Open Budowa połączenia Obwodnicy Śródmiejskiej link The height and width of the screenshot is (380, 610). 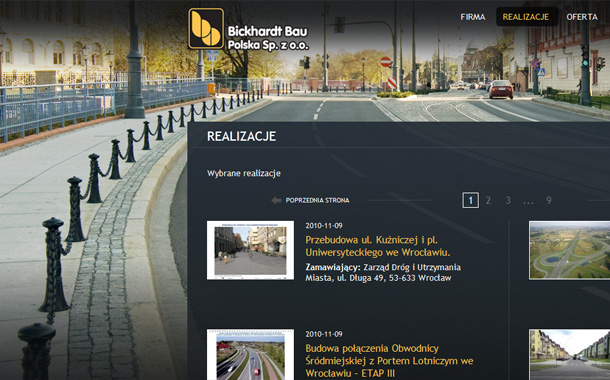pos(389,361)
